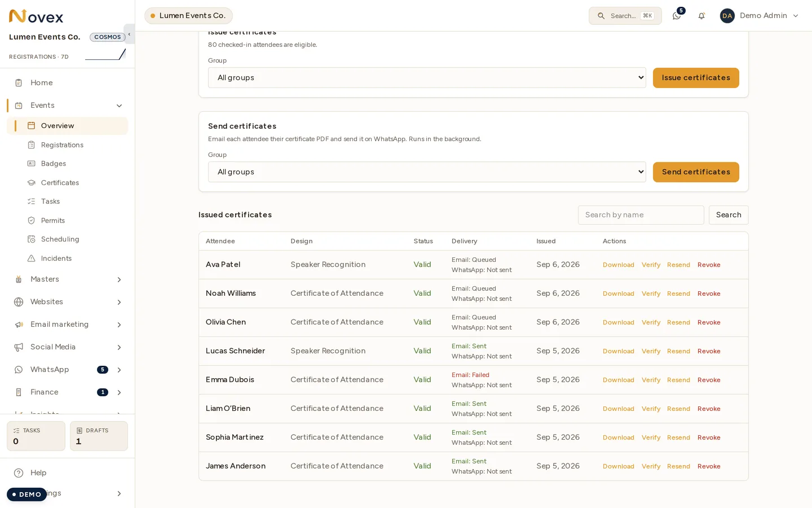Click Search button beside name field
The height and width of the screenshot is (508, 812).
(x=729, y=215)
